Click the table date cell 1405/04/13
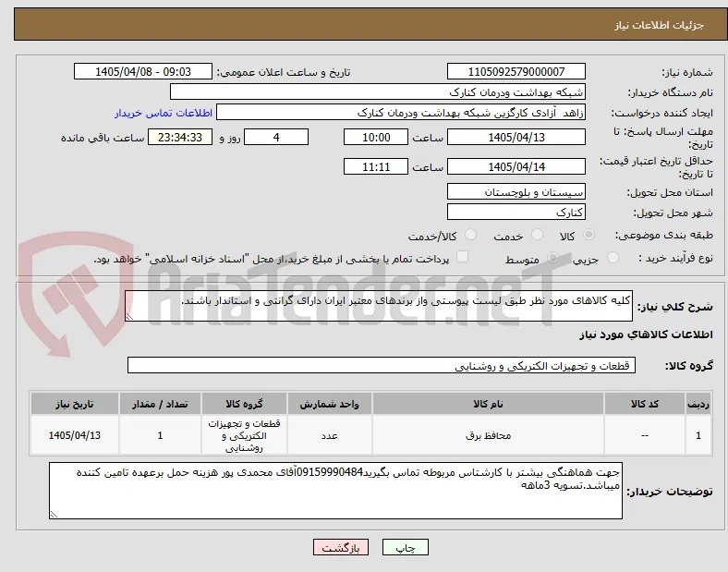This screenshot has height=572, width=728. 75,435
